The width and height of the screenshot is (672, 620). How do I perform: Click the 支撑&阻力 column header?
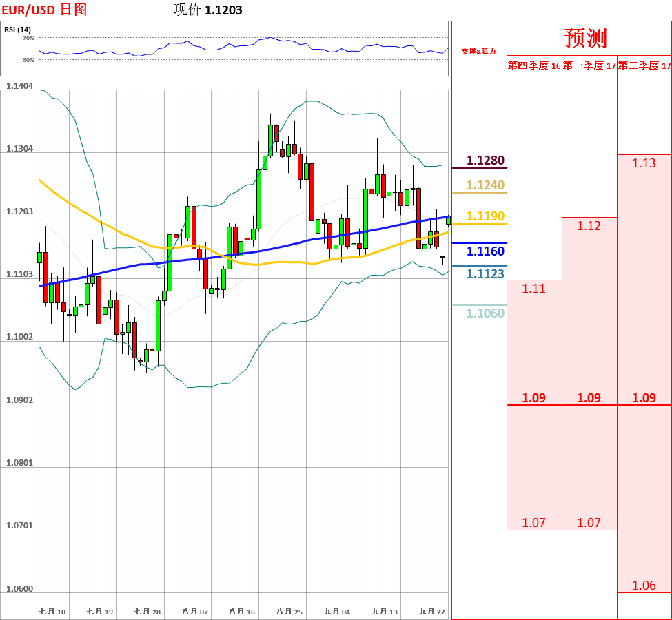point(478,51)
